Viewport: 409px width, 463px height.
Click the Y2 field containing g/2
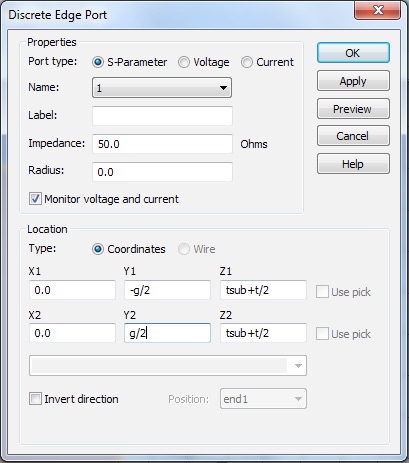coord(167,333)
